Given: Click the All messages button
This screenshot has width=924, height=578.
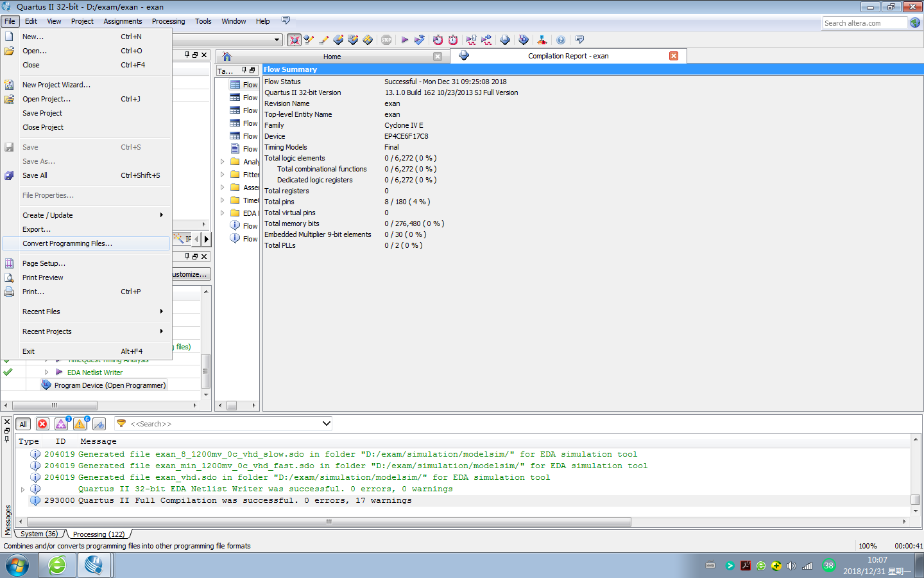Looking at the screenshot, I should click(23, 424).
